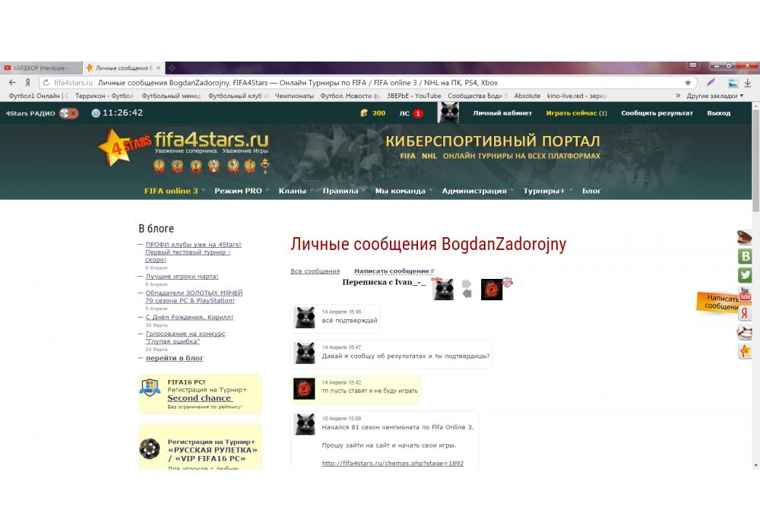
Task: Open the user avatar in header
Action: [448, 112]
